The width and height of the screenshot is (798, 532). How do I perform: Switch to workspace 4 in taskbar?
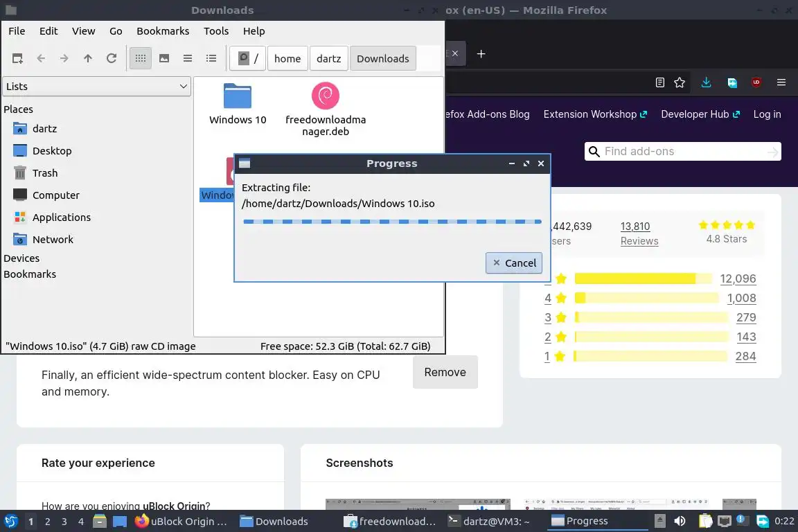pyautogui.click(x=81, y=522)
